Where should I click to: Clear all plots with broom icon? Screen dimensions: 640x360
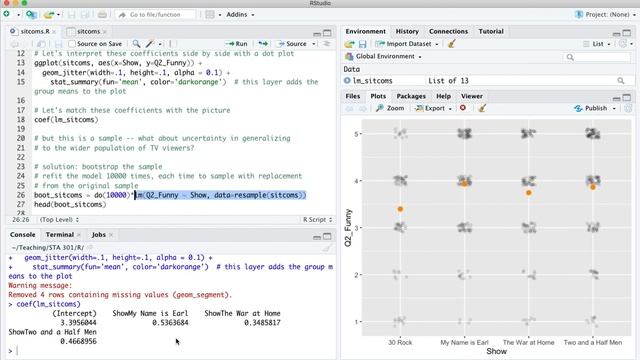[482, 108]
